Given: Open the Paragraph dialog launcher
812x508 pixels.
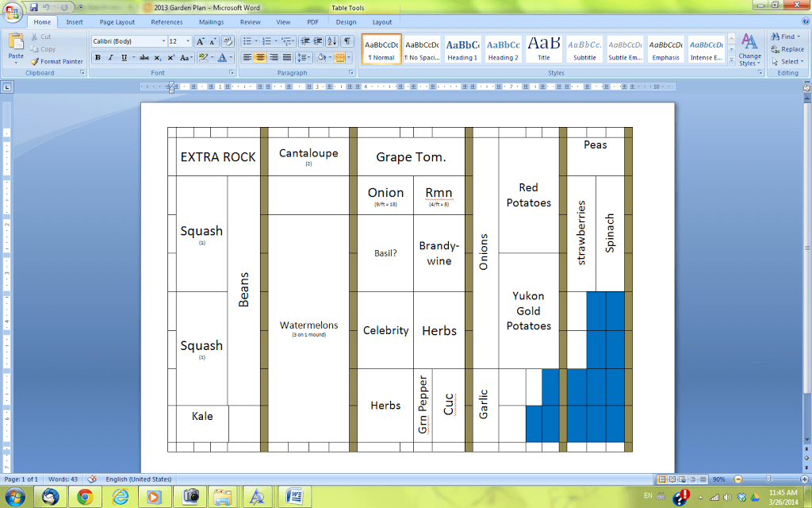Looking at the screenshot, I should 351,72.
